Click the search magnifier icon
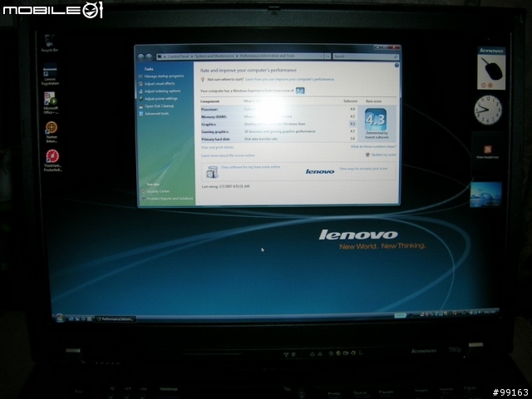This screenshot has height=399, width=532. click(x=396, y=57)
